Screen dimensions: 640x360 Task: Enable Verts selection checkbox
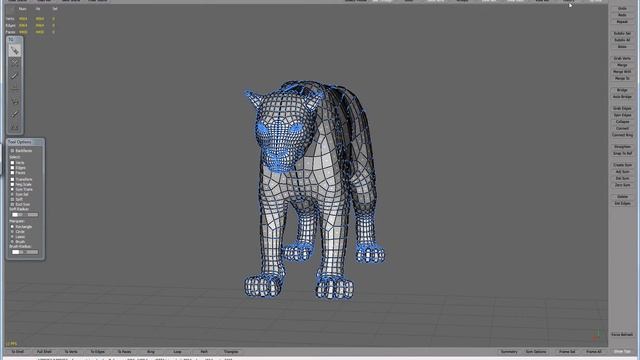[x=12, y=163]
